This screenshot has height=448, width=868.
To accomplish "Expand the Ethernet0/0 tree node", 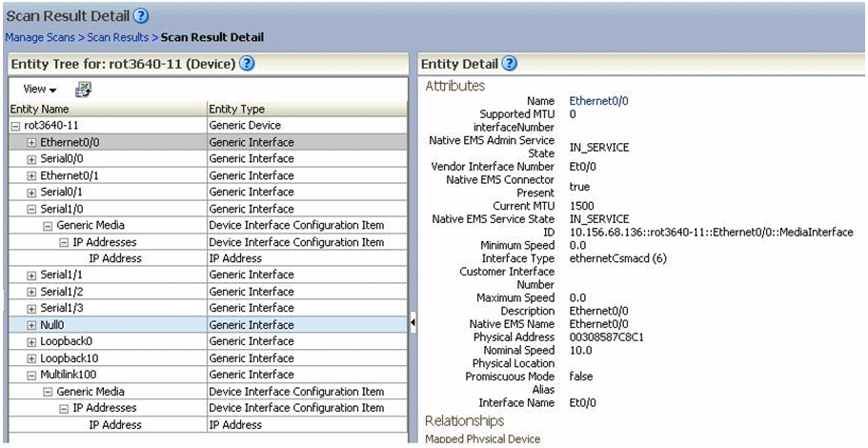I will click(x=31, y=142).
